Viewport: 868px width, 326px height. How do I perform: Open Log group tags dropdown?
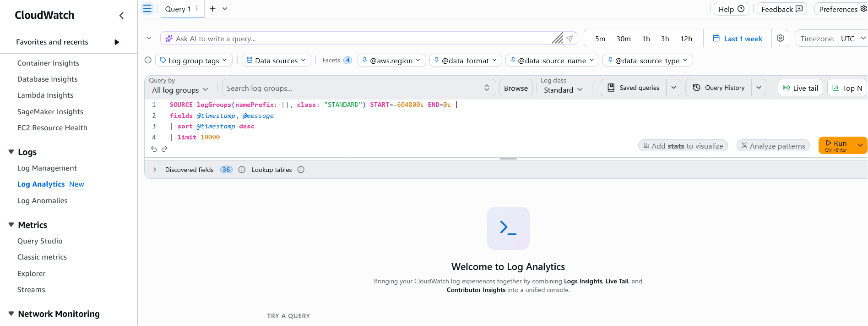pyautogui.click(x=194, y=60)
